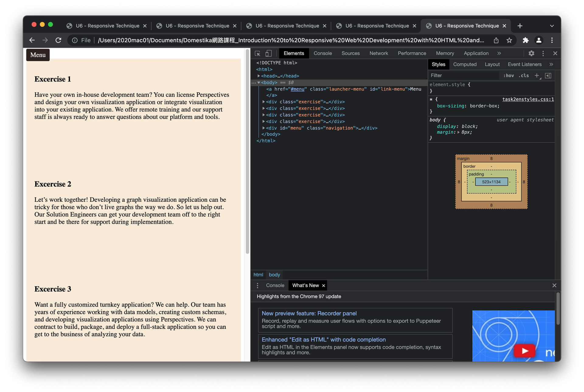This screenshot has height=392, width=584.
Task: Toggle the .cls class editor
Action: 524,75
